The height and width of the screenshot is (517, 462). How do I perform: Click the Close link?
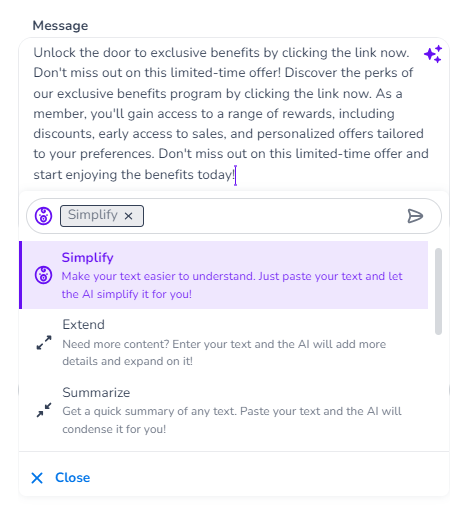point(73,478)
